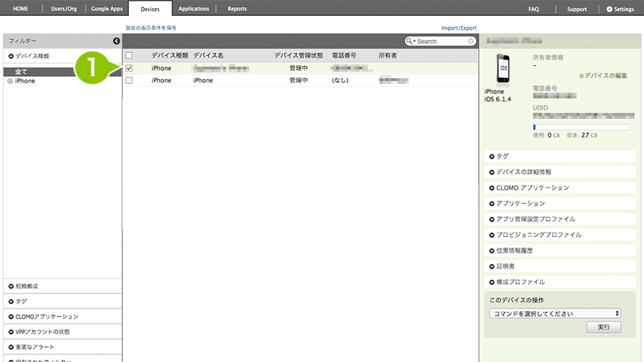Viewport: 644px width, 362px height.
Task: Clear the search field with the x icon
Action: coord(471,41)
